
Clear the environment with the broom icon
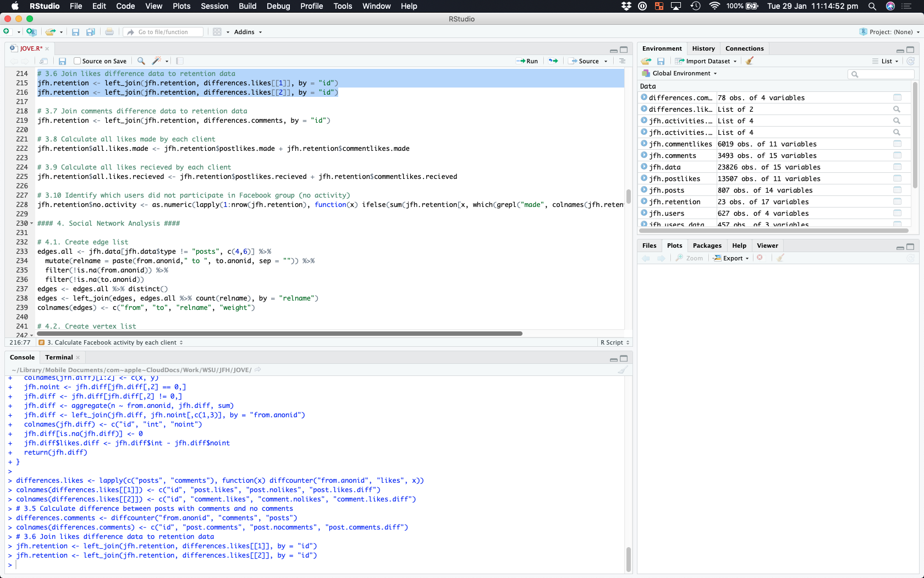(x=750, y=61)
